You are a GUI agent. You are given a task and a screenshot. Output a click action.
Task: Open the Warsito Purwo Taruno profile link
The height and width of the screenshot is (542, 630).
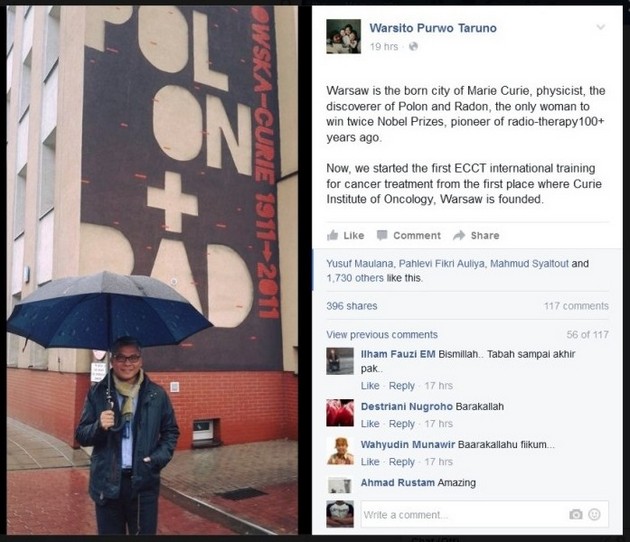(433, 28)
